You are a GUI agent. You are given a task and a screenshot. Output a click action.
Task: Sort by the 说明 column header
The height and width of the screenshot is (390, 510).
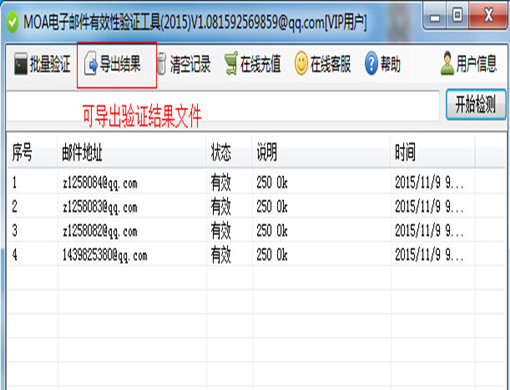click(321, 152)
